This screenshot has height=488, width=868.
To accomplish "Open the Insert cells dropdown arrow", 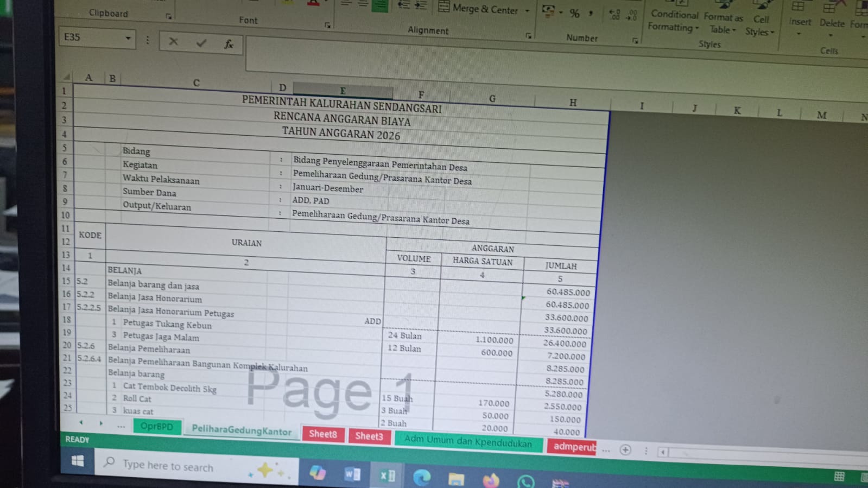I will coord(799,34).
